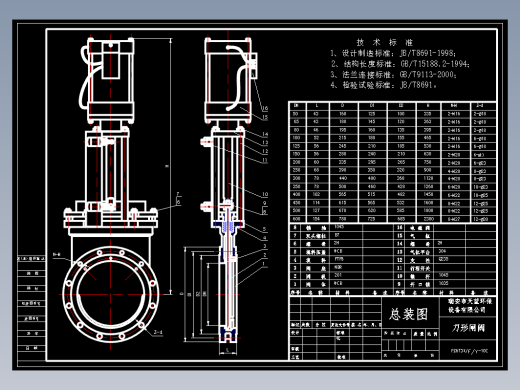This screenshot has width=520, height=390.
Task: Click balloon number 11 on the section view
Action: pos(265,160)
